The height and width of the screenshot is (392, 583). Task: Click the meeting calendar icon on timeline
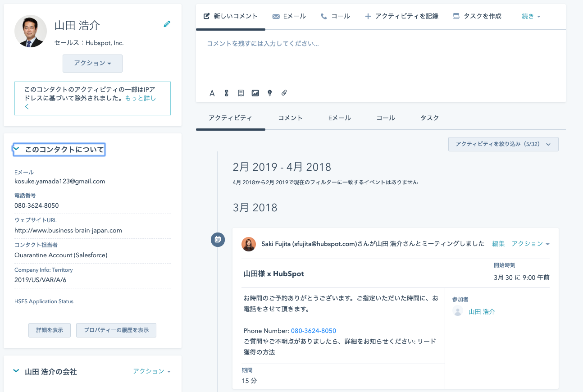[x=218, y=240]
